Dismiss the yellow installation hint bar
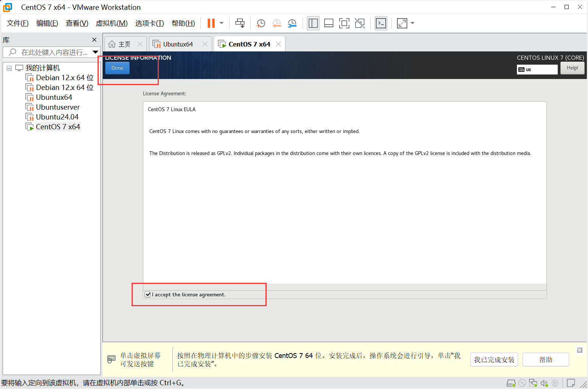Screen dimensions: 588x389 point(580,350)
